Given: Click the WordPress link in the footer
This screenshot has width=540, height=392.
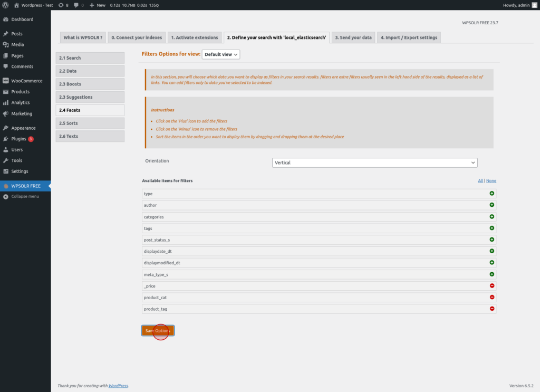Looking at the screenshot, I should click(x=118, y=386).
